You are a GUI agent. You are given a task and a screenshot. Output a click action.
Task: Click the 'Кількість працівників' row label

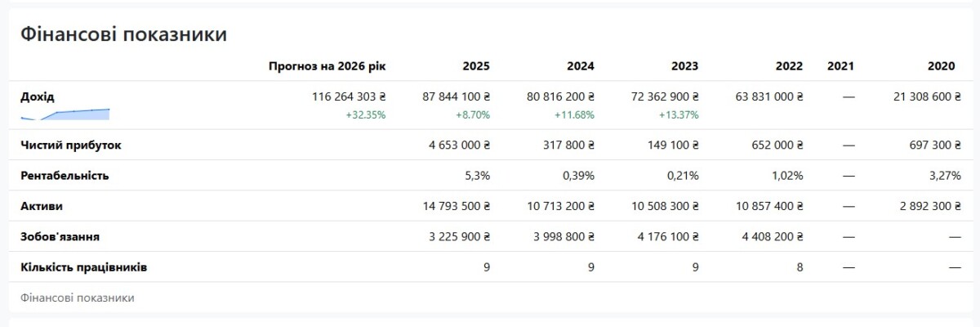(x=83, y=267)
